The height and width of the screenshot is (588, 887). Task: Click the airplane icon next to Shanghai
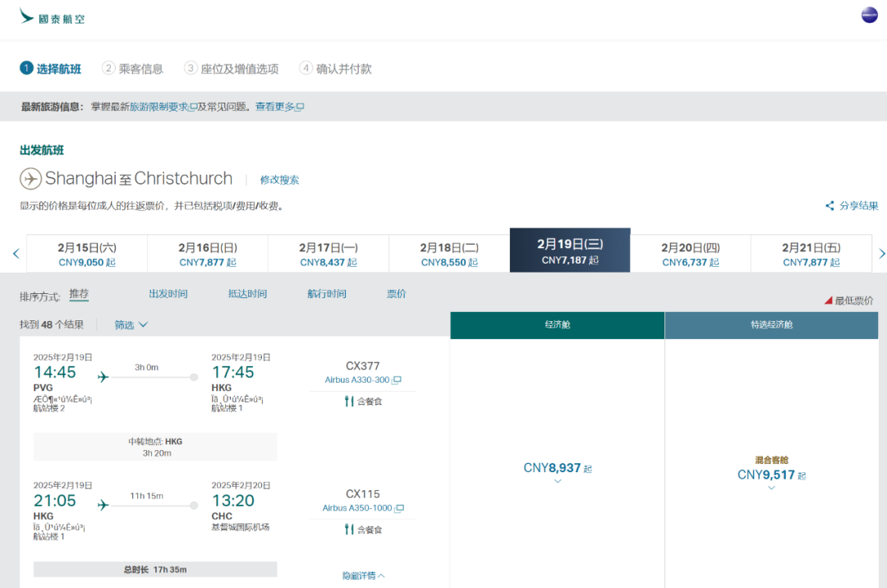pos(30,178)
